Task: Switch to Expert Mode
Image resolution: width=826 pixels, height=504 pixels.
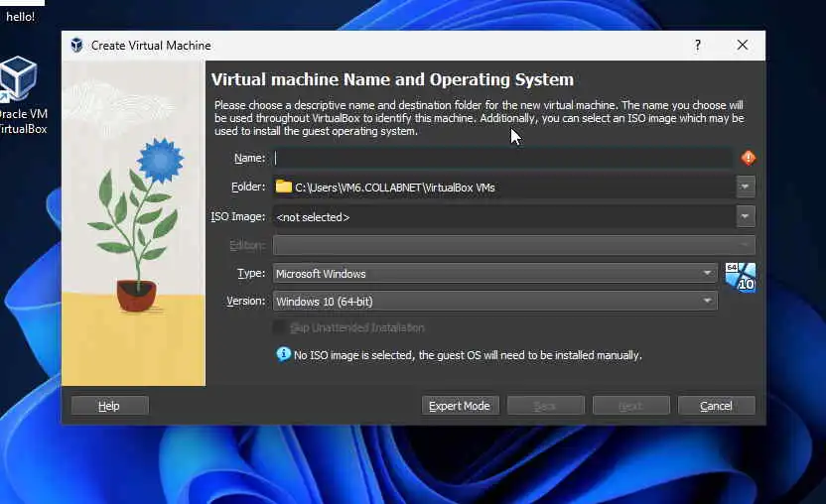Action: [460, 406]
